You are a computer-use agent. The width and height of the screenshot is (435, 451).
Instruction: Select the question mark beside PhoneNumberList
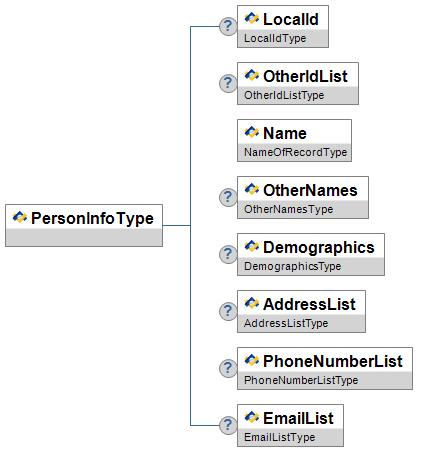coord(228,368)
